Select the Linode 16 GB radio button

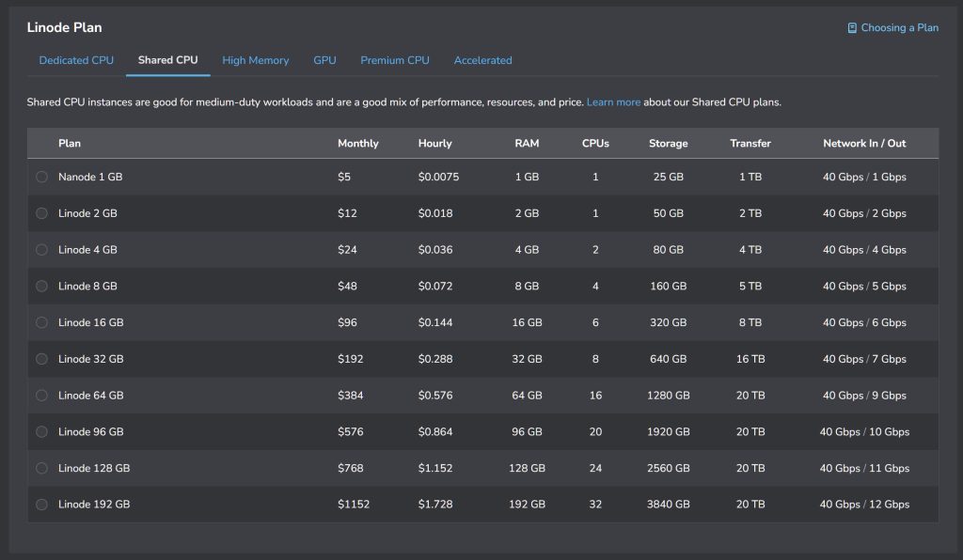pyautogui.click(x=41, y=322)
